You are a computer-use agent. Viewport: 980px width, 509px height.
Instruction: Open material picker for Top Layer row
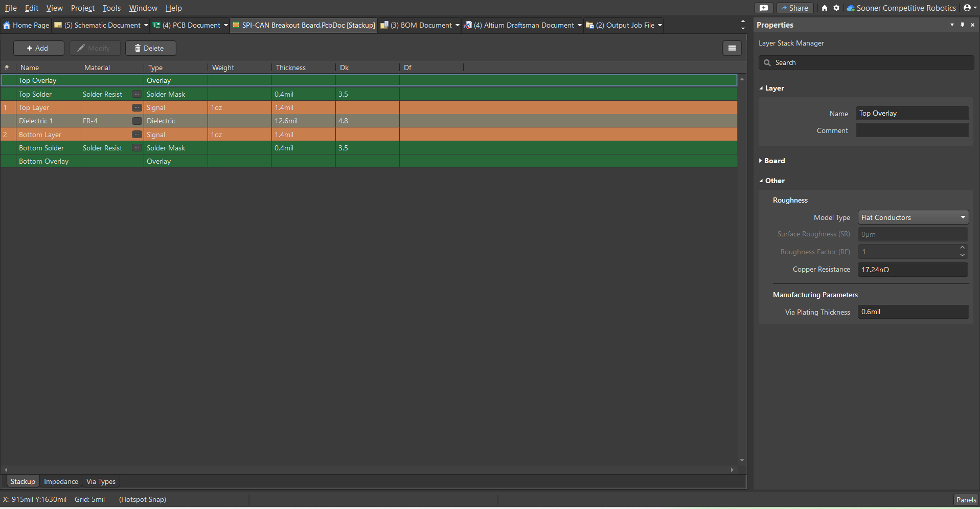[137, 107]
